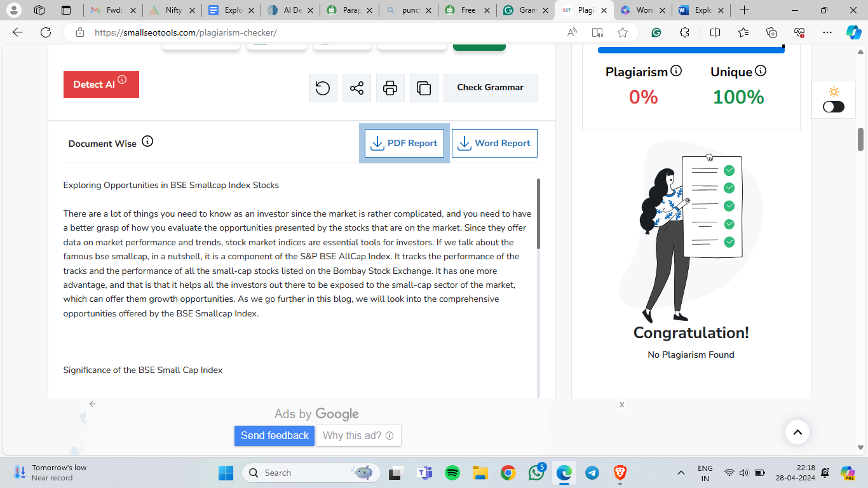868x488 pixels.
Task: Click the blue plagiarism progress bar
Action: 691,49
